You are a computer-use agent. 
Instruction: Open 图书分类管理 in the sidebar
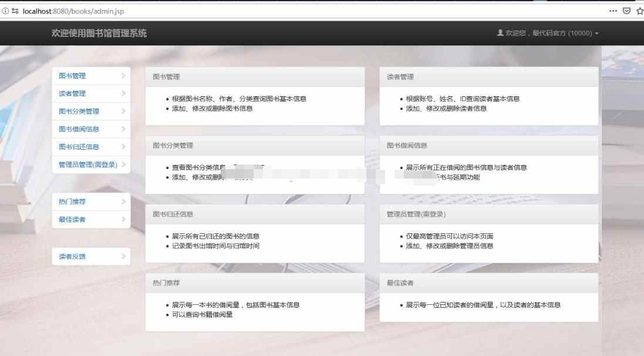[91, 111]
